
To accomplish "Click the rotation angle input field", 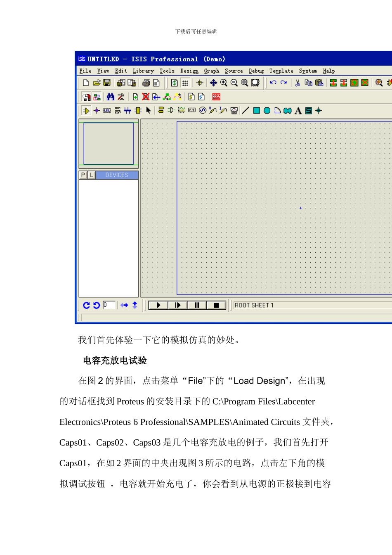I will [x=109, y=305].
